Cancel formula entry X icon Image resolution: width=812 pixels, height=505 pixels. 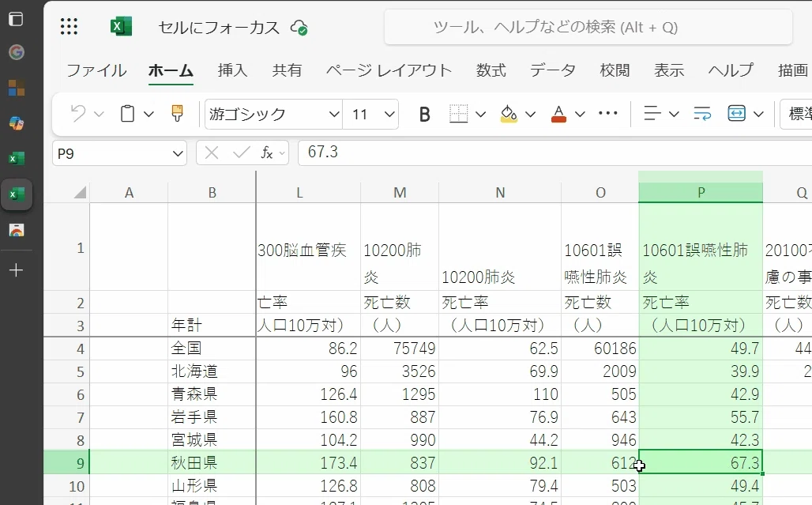click(211, 153)
